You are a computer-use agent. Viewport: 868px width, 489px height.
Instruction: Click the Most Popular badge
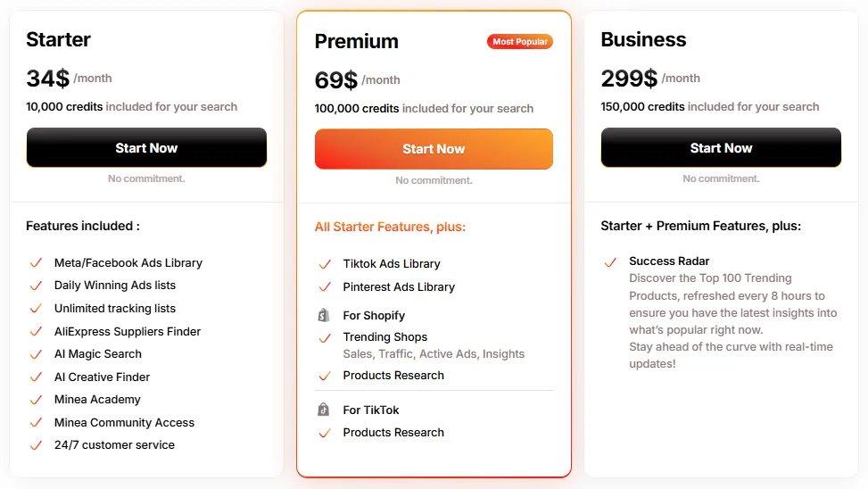point(519,42)
